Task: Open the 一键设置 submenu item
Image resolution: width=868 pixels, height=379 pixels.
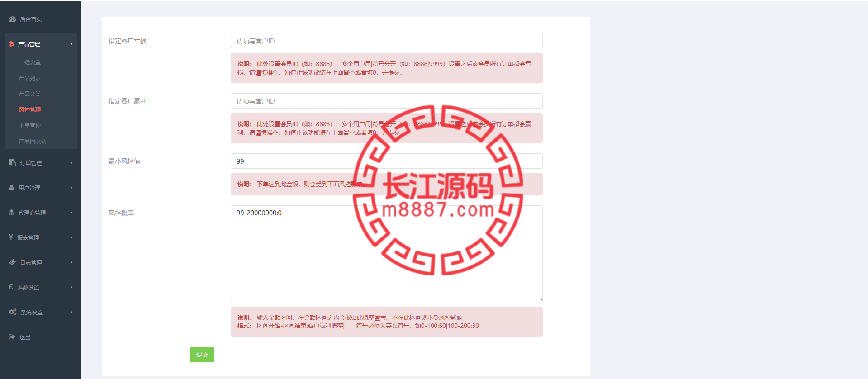Action: (x=30, y=62)
